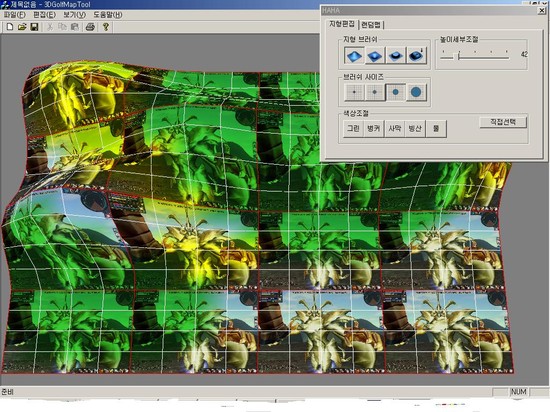
Task: Click the 직접선택 button
Action: pos(503,122)
